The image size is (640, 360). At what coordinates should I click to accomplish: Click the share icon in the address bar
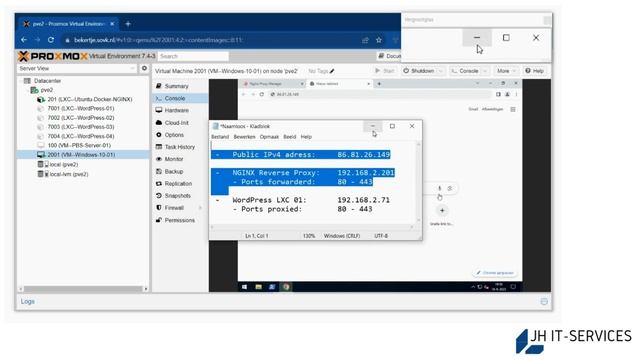(x=365, y=40)
